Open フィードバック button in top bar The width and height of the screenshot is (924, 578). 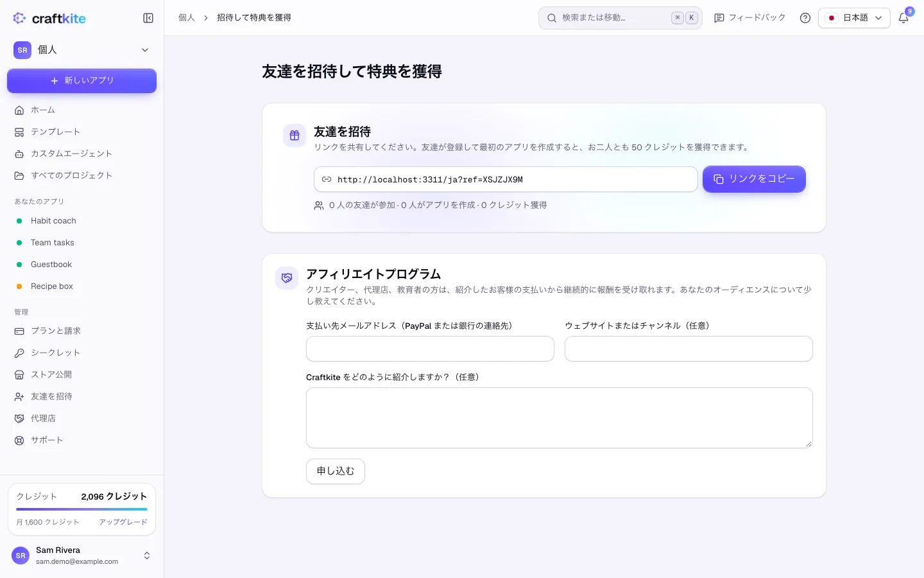(750, 18)
